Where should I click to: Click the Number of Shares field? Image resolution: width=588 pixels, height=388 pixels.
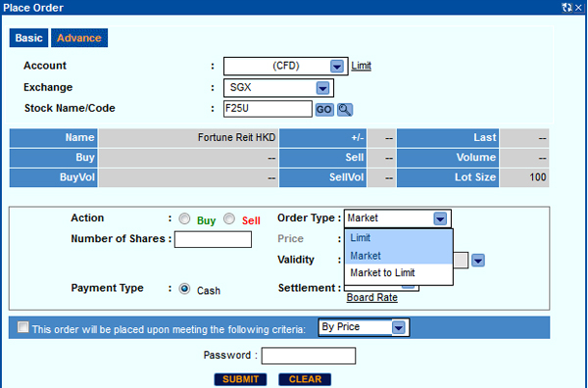click(213, 239)
